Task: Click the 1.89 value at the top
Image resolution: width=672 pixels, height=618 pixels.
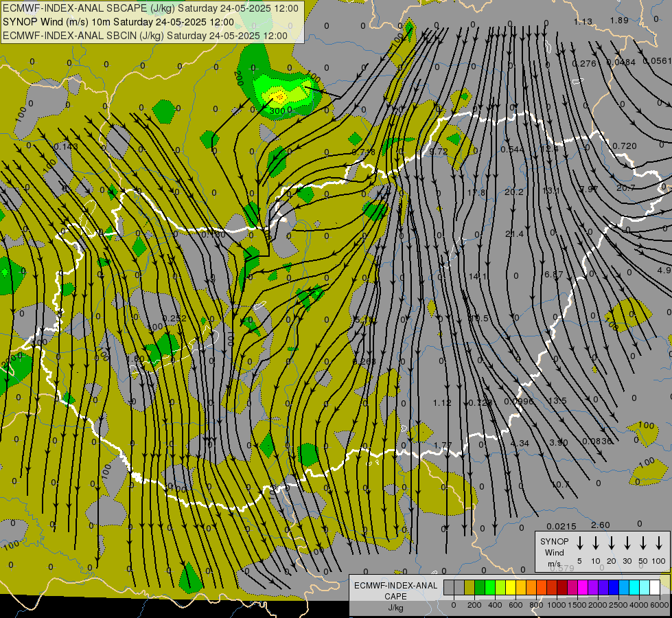Action: [x=619, y=20]
